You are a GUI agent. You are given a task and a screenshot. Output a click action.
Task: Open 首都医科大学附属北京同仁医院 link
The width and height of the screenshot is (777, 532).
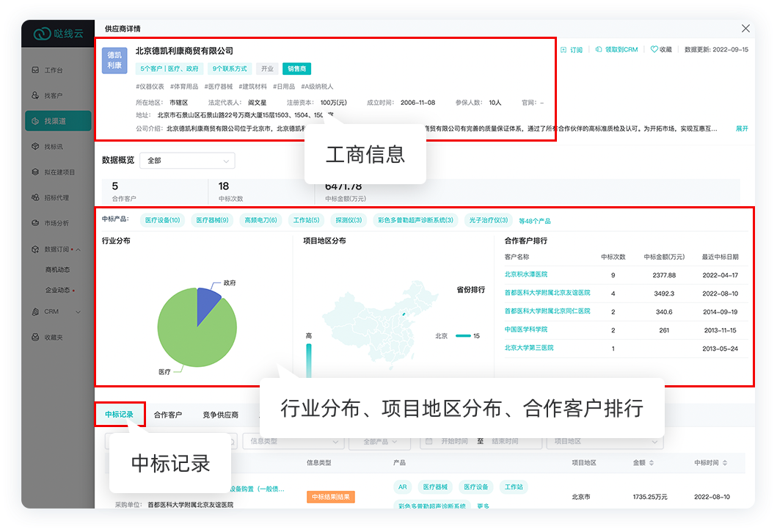547,311
